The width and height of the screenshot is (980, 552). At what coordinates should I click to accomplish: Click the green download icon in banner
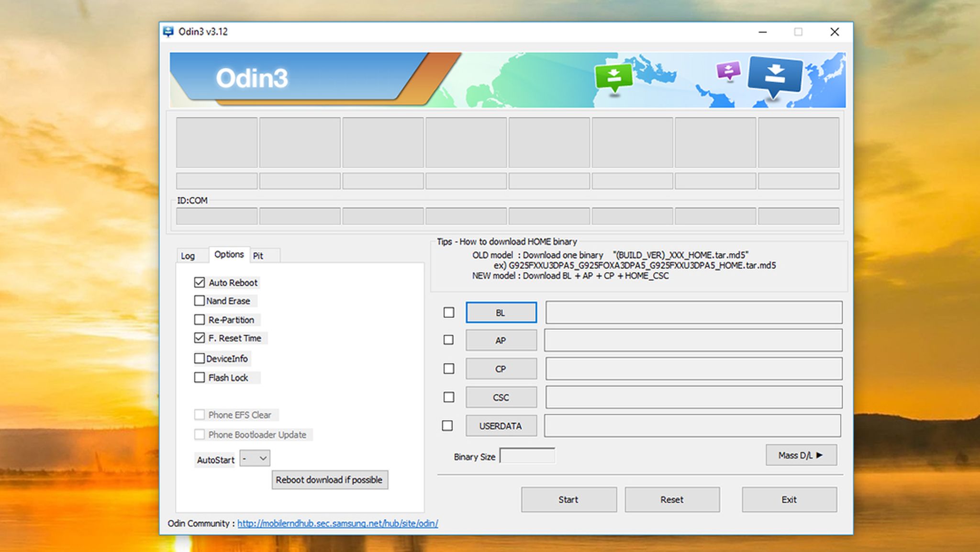click(x=613, y=76)
